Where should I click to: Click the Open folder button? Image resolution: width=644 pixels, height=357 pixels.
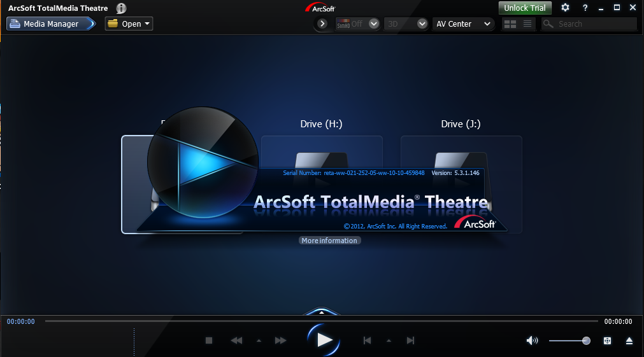click(129, 24)
